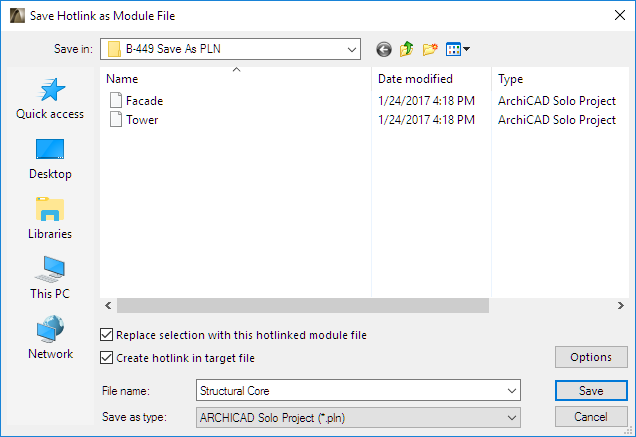The image size is (636, 437).
Task: Browse the Network location
Action: tap(50, 340)
